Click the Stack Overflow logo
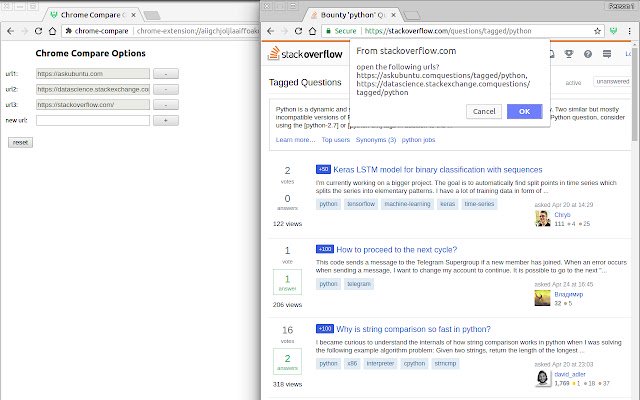 305,53
